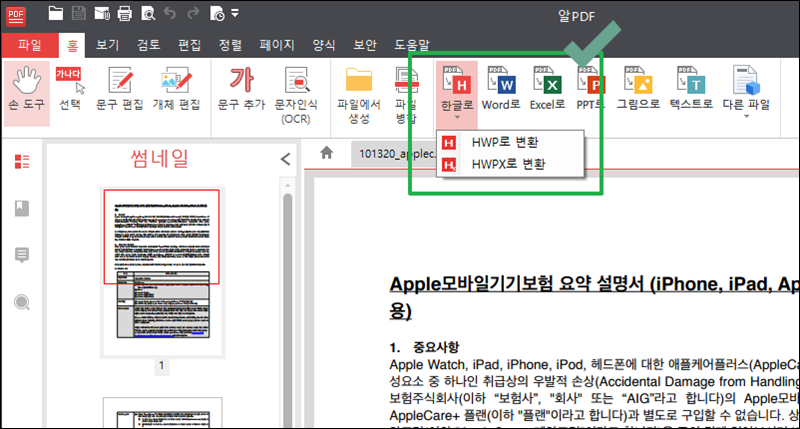Image resolution: width=800 pixels, height=429 pixels.
Task: Click the document heading 'Apple모바일기기보험 요약 설명서'
Action: click(517, 284)
